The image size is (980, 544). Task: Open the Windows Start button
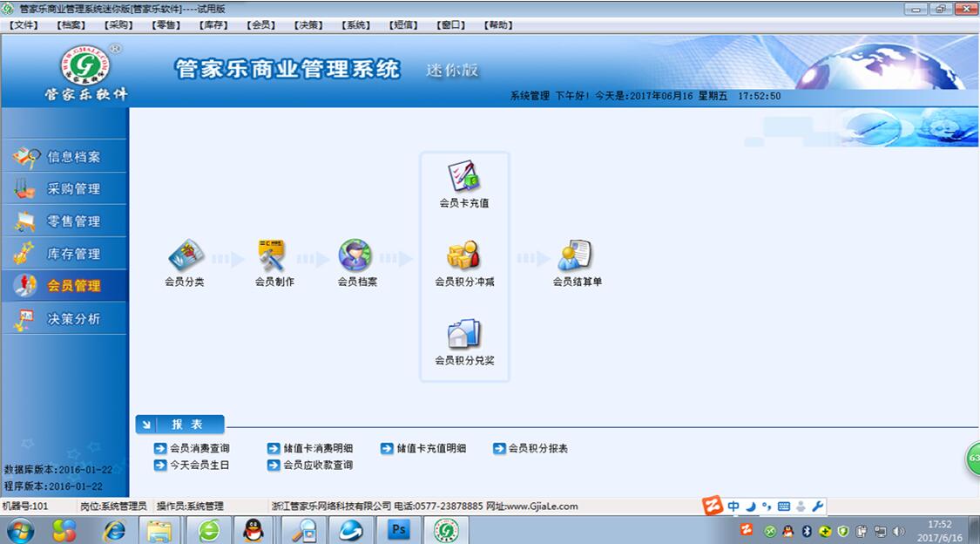tap(21, 531)
